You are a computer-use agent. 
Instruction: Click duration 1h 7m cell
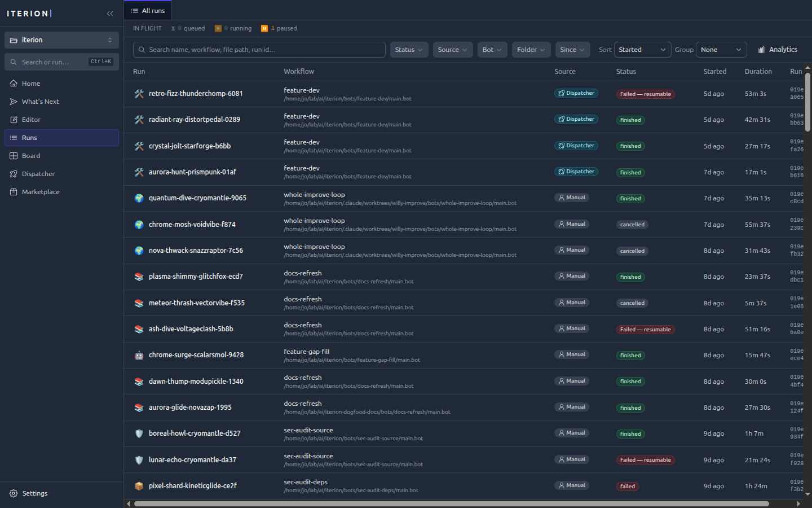(x=754, y=434)
